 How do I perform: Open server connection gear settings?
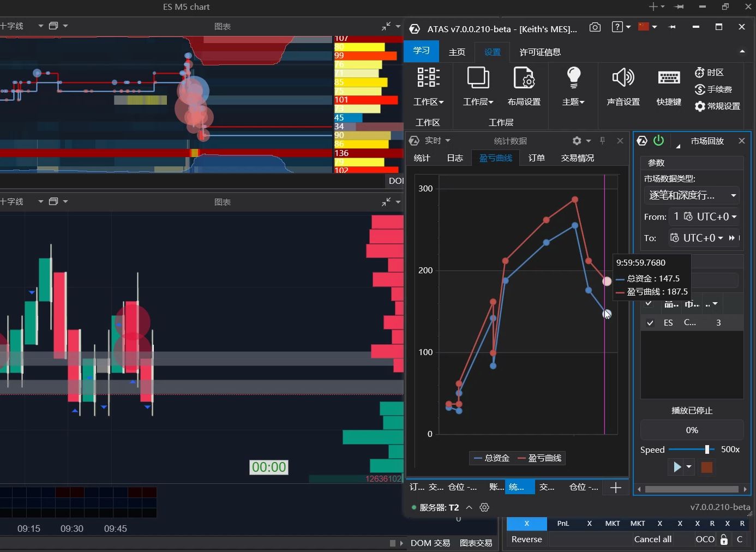[484, 507]
